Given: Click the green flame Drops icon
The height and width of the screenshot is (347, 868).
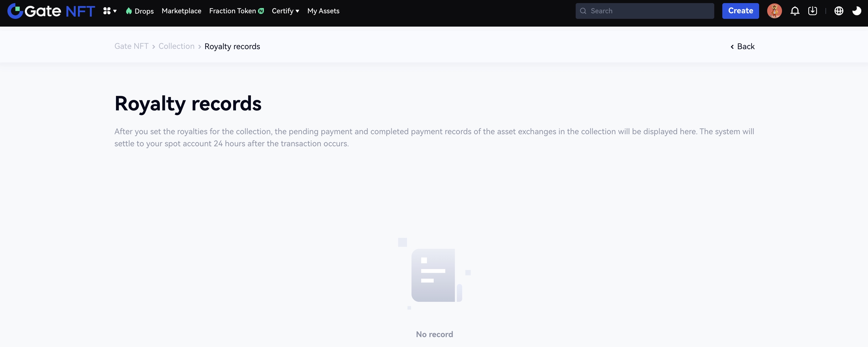Looking at the screenshot, I should [129, 11].
